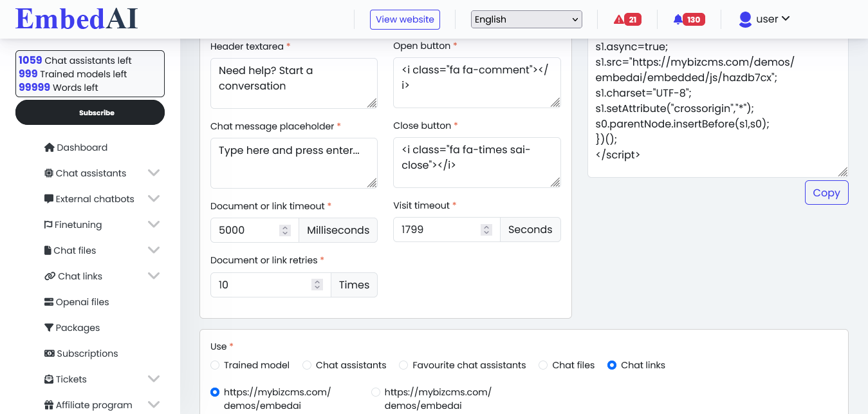The width and height of the screenshot is (868, 414).
Task: Click the Visit timeout 1799 field
Action: click(x=447, y=229)
